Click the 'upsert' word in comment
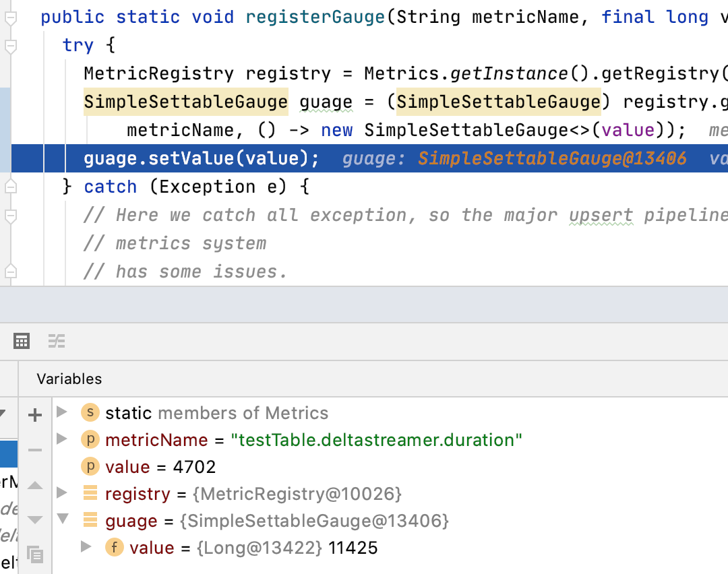This screenshot has width=728, height=574. pos(601,216)
